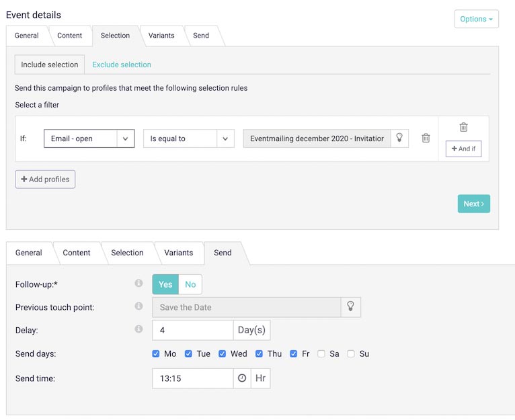Select the Exclude selection tab

(122, 65)
